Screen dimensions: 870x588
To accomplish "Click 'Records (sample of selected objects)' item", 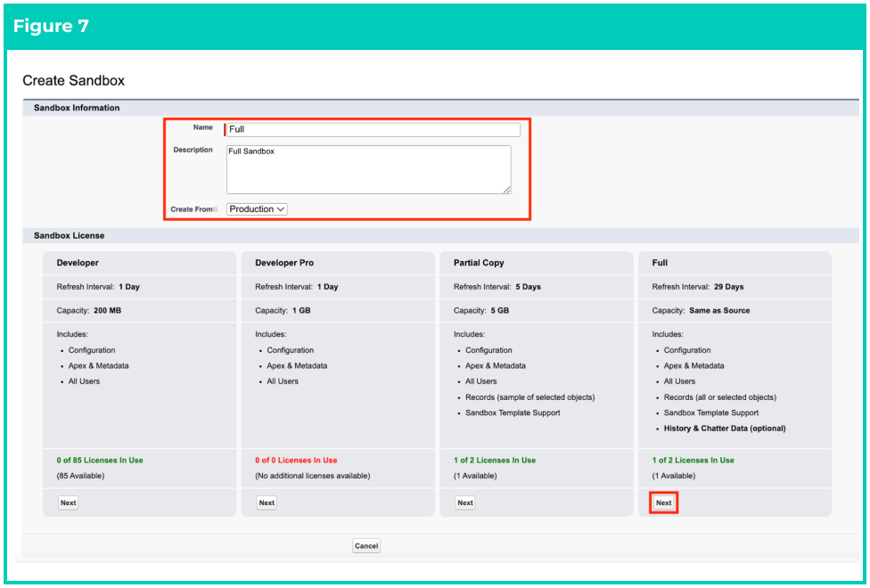I will click(529, 397).
